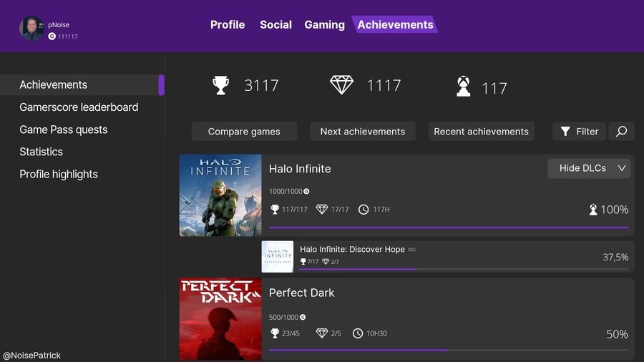Select Achievements in the sidebar
Viewport: 644px width, 362px height.
click(x=82, y=85)
